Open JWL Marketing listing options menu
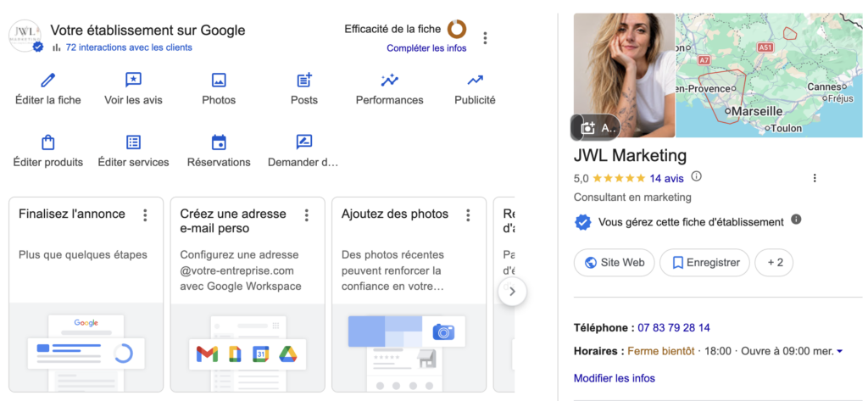 (815, 178)
